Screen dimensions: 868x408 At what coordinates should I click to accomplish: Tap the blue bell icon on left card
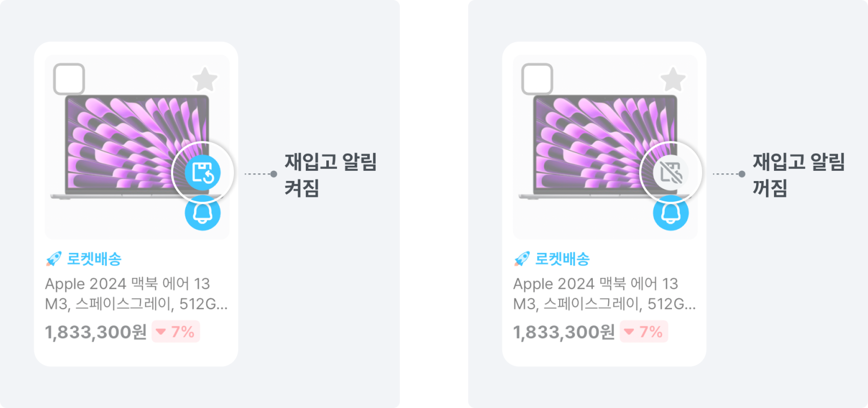pos(203,213)
